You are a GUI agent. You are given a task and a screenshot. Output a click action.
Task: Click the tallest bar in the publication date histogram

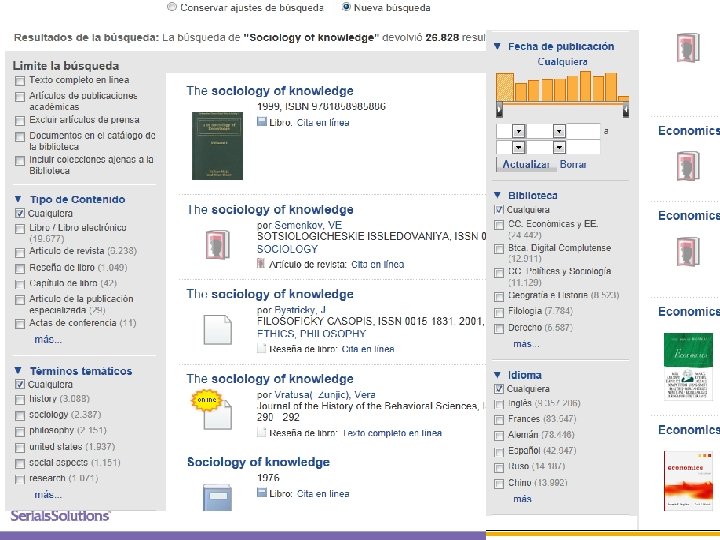[585, 86]
